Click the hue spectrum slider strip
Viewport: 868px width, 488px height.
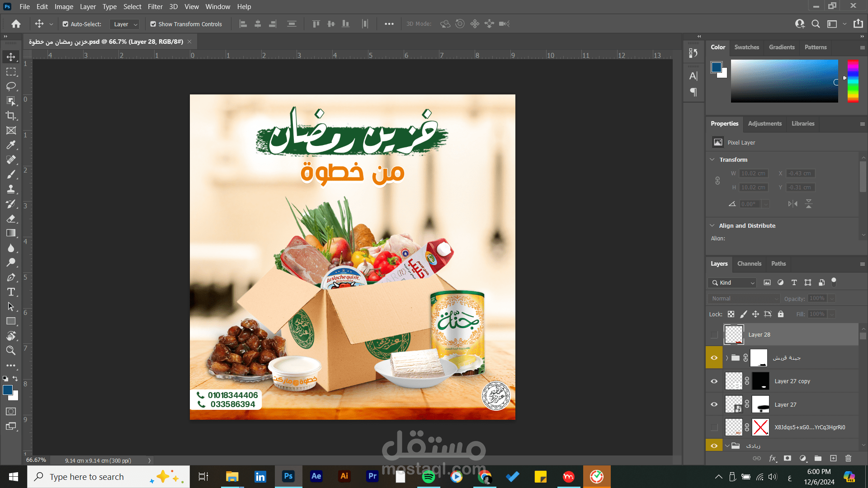(x=853, y=80)
